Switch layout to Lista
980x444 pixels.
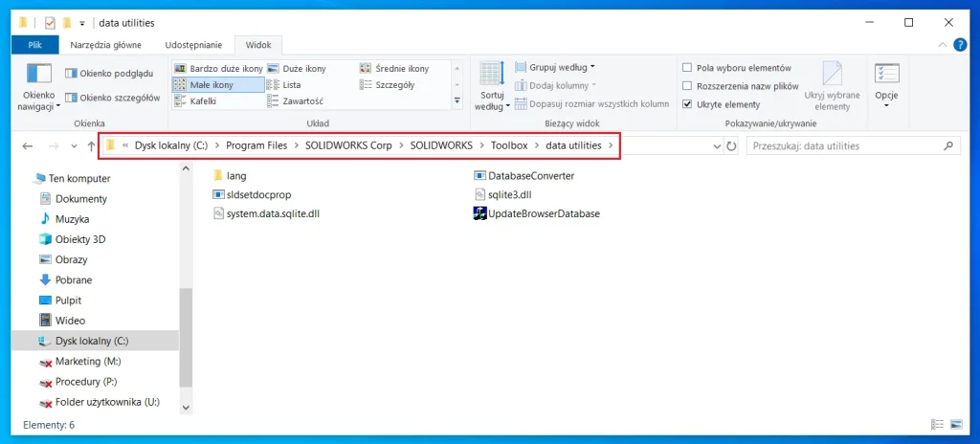click(x=284, y=85)
